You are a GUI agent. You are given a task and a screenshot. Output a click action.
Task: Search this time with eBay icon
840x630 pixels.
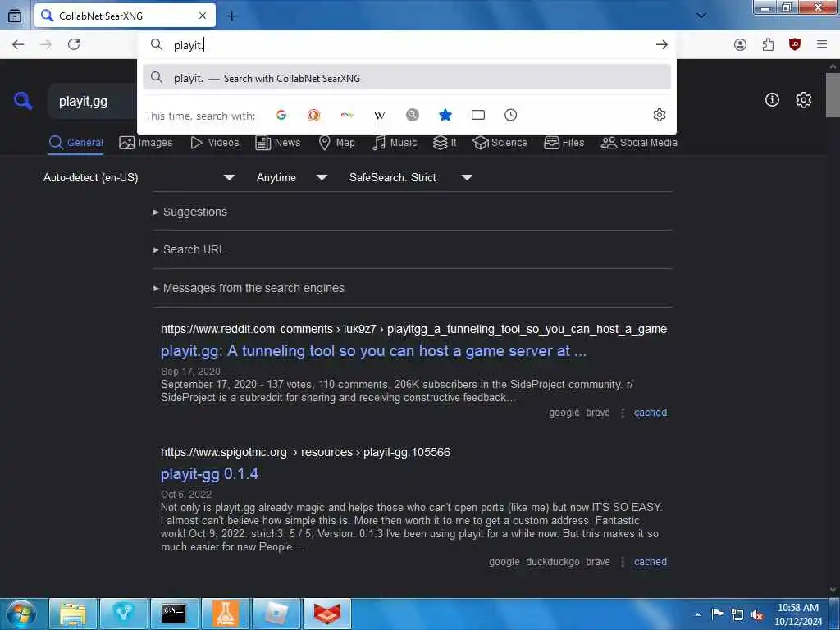(x=347, y=115)
